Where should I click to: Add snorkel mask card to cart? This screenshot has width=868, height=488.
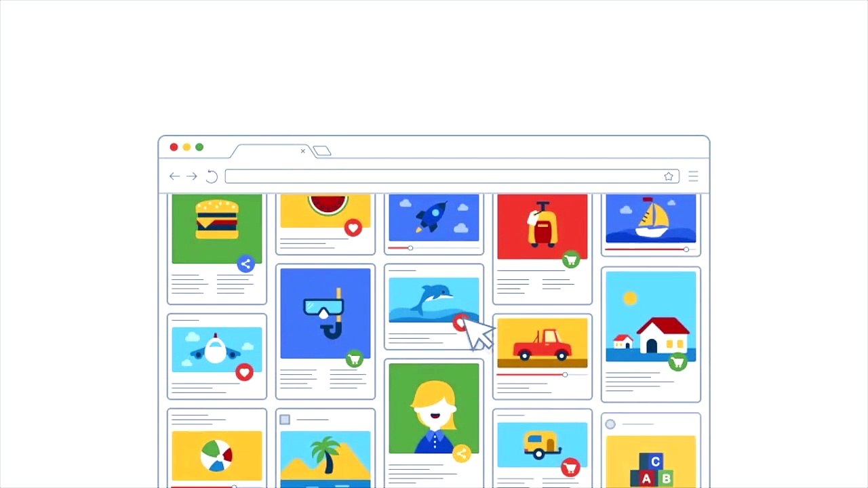(x=354, y=359)
